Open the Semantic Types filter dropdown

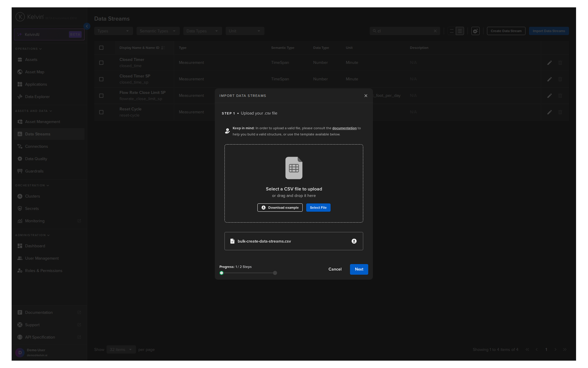[x=158, y=31]
